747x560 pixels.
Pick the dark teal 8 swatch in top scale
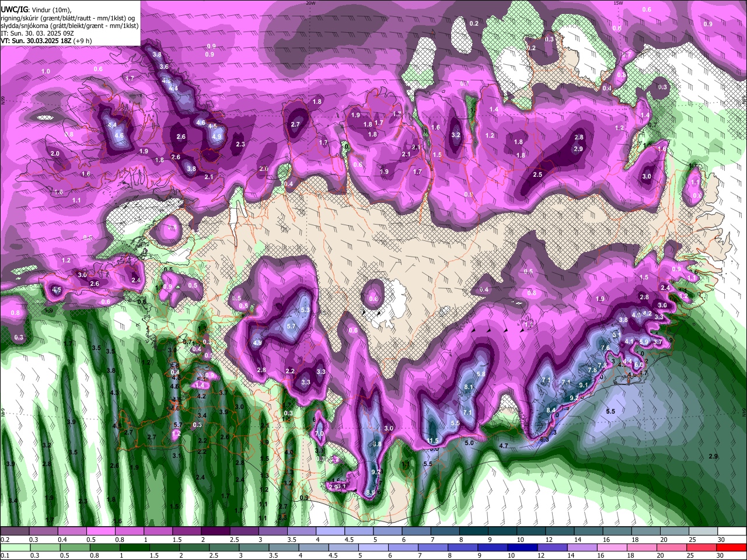(474, 531)
